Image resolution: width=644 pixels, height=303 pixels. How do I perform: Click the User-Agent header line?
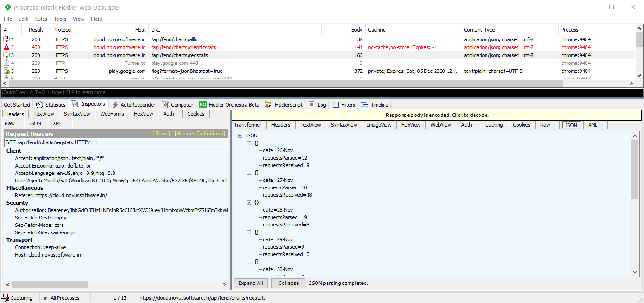click(121, 181)
